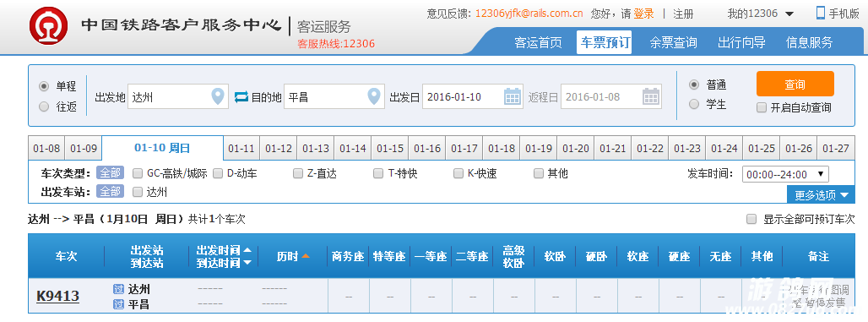Click the 车次 column header

click(x=66, y=256)
